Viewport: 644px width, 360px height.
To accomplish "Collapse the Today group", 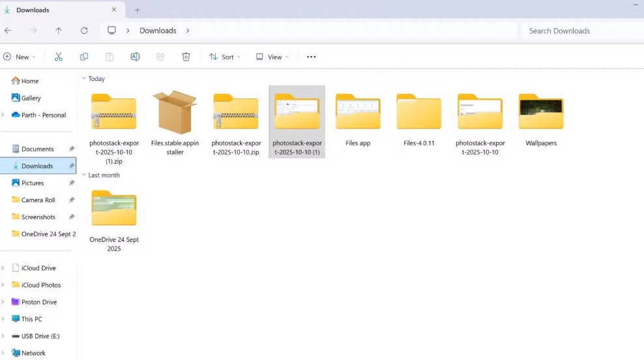I will (x=84, y=78).
